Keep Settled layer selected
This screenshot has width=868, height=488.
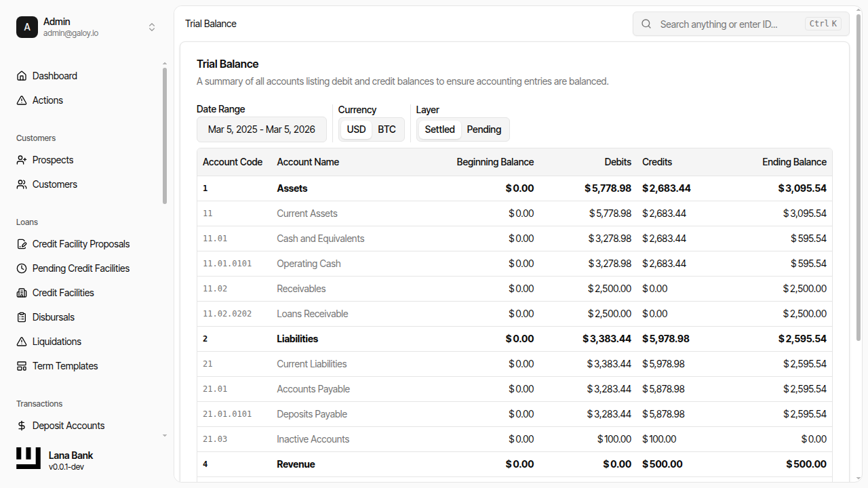(x=439, y=129)
